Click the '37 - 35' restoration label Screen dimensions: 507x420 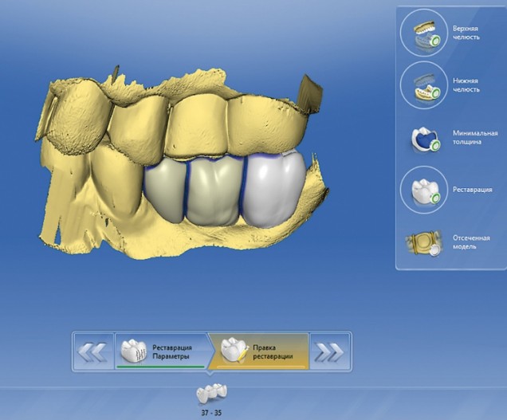point(211,413)
